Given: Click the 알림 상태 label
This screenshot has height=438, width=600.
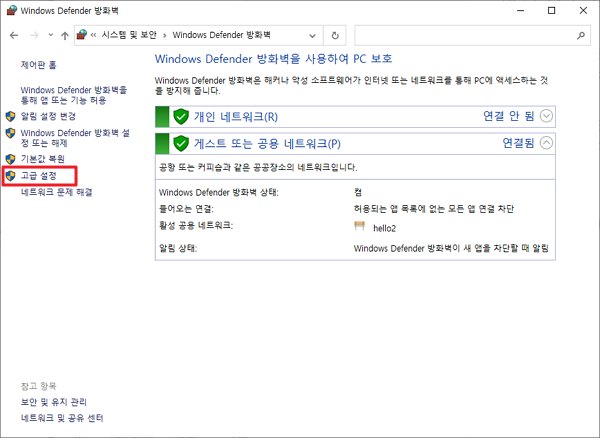Looking at the screenshot, I should click(x=178, y=249).
